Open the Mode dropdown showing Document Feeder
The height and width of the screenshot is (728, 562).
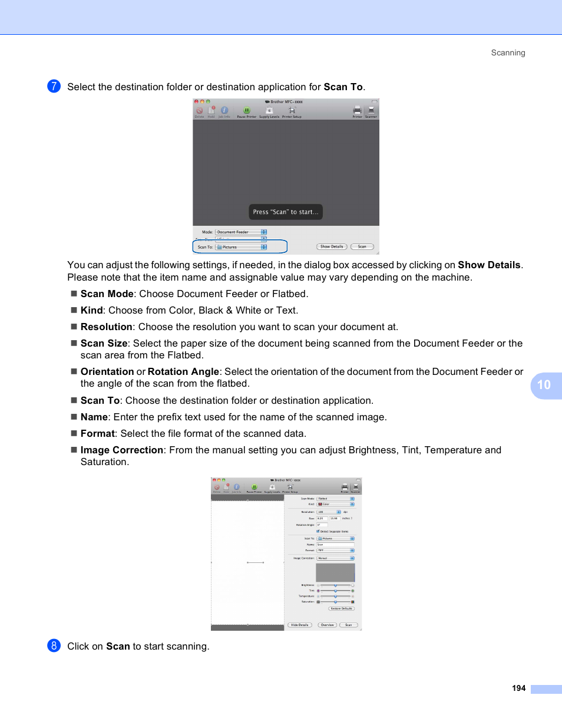[241, 232]
